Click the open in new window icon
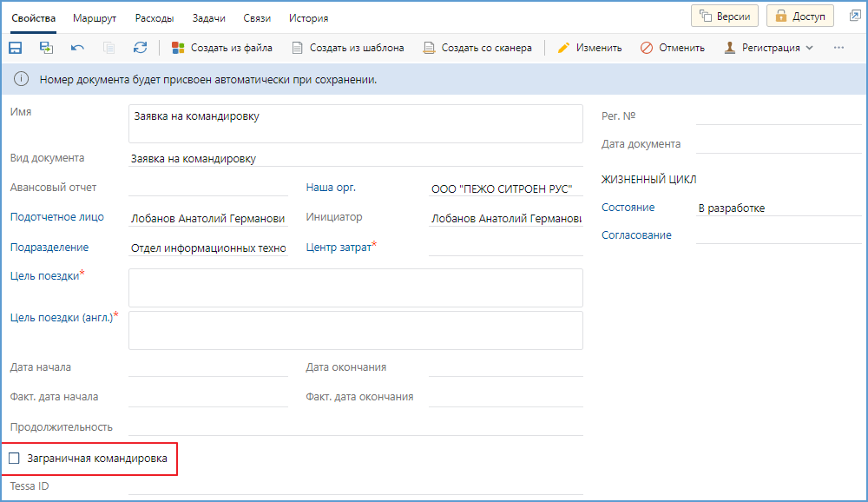Image resolution: width=868 pixels, height=502 pixels. coord(855,16)
